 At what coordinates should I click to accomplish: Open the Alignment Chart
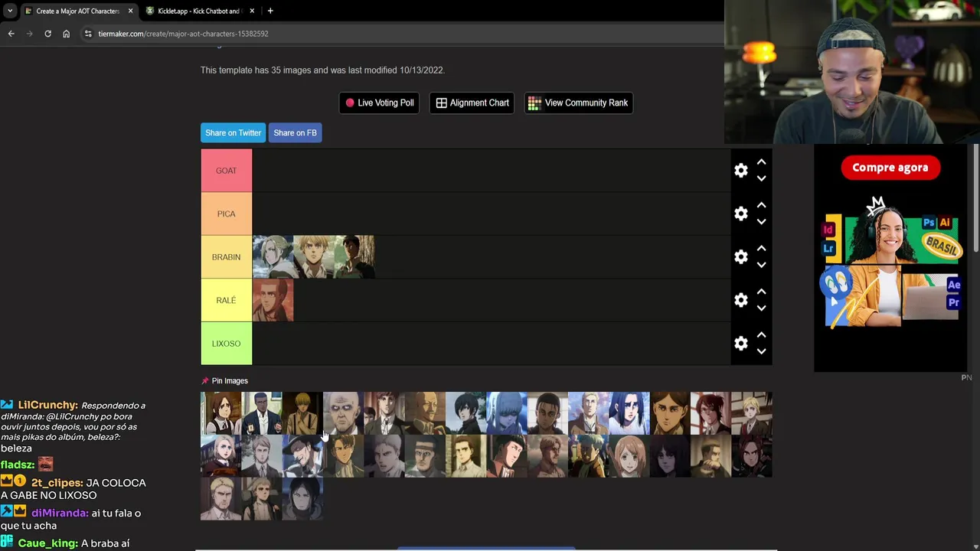click(x=472, y=103)
